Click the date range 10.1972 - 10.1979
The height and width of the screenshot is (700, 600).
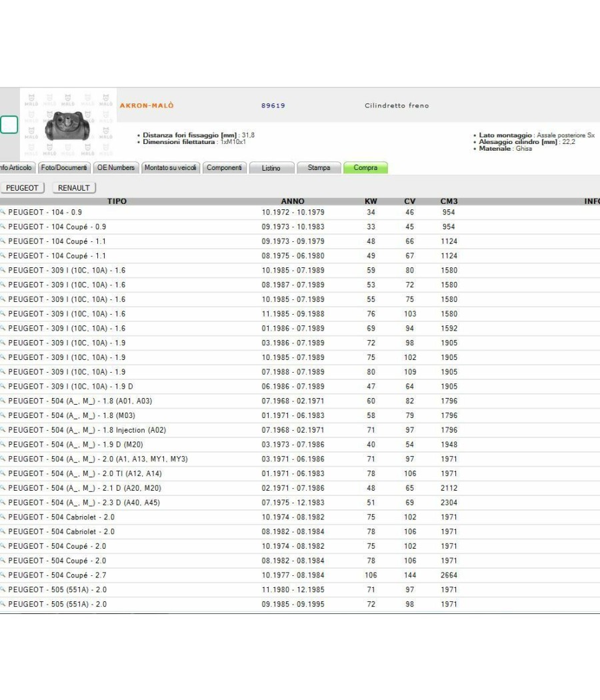click(x=293, y=213)
